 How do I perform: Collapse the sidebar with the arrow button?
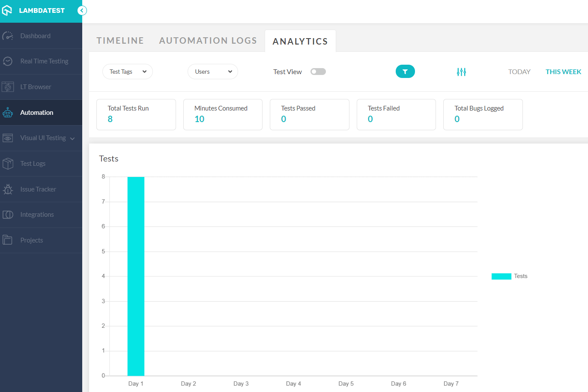point(82,11)
